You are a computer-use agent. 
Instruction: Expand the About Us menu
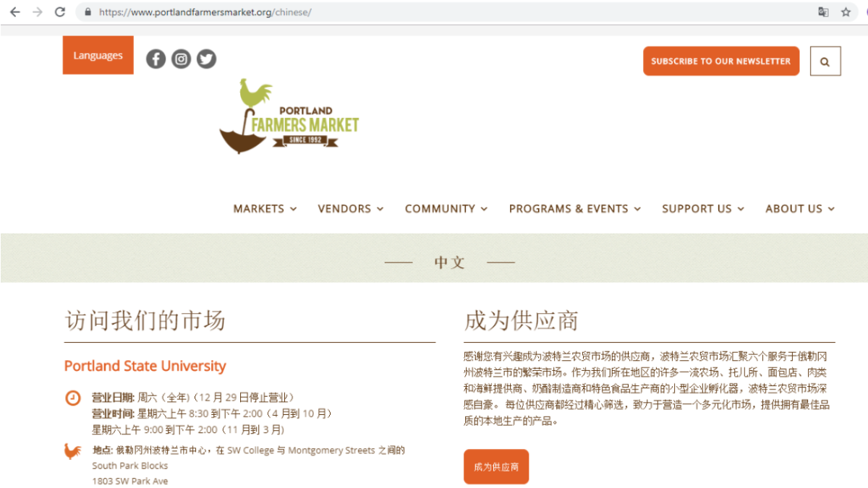tap(800, 208)
